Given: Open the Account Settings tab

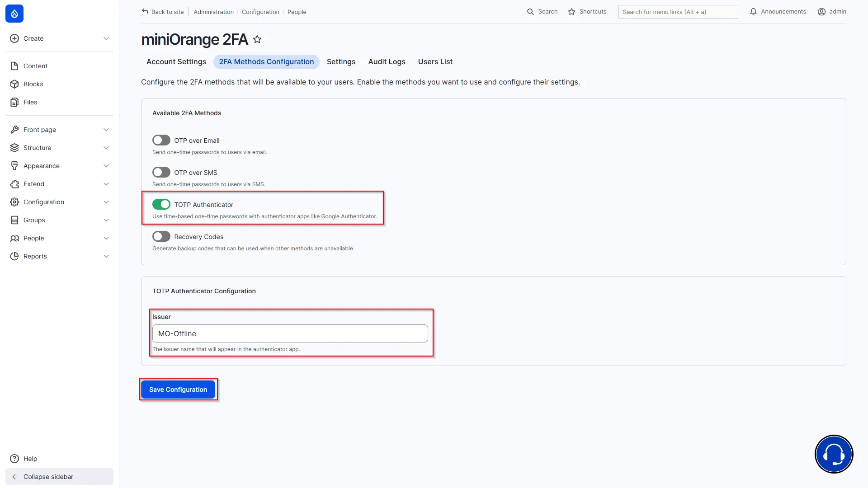Looking at the screenshot, I should tap(176, 62).
